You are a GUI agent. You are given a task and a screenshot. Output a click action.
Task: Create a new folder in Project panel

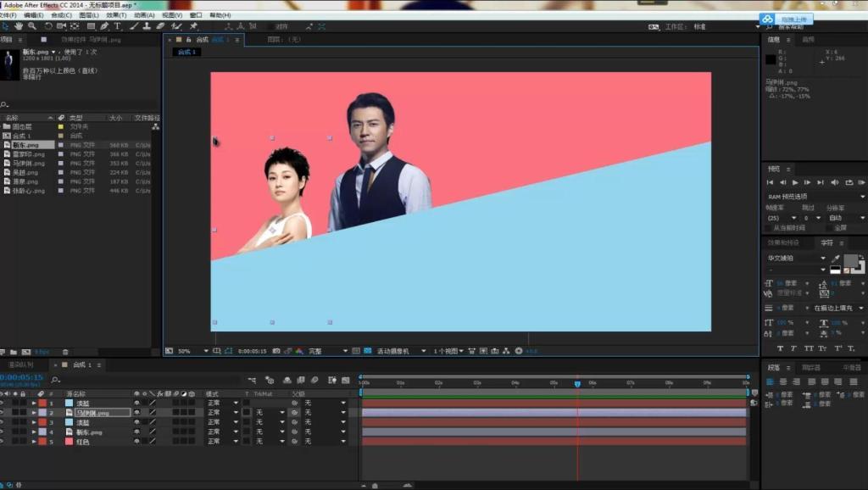[14, 352]
